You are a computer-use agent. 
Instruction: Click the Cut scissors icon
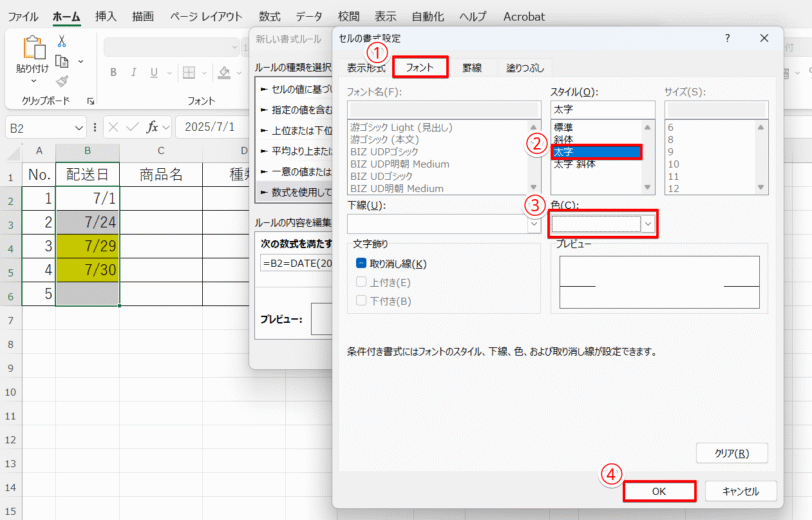tap(62, 41)
